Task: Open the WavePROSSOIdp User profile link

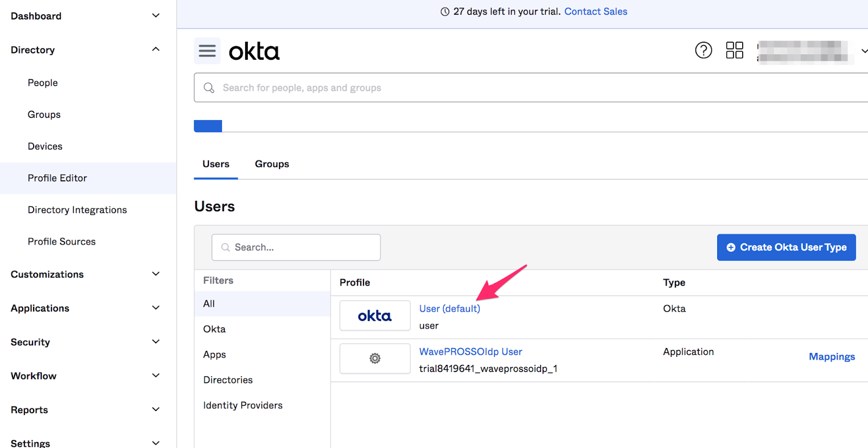Action: [x=470, y=351]
